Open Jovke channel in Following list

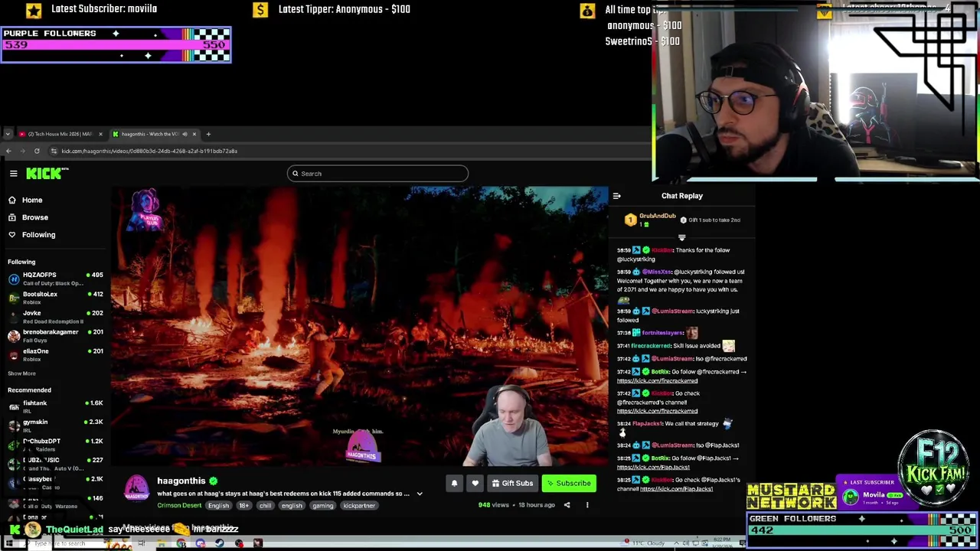point(55,317)
